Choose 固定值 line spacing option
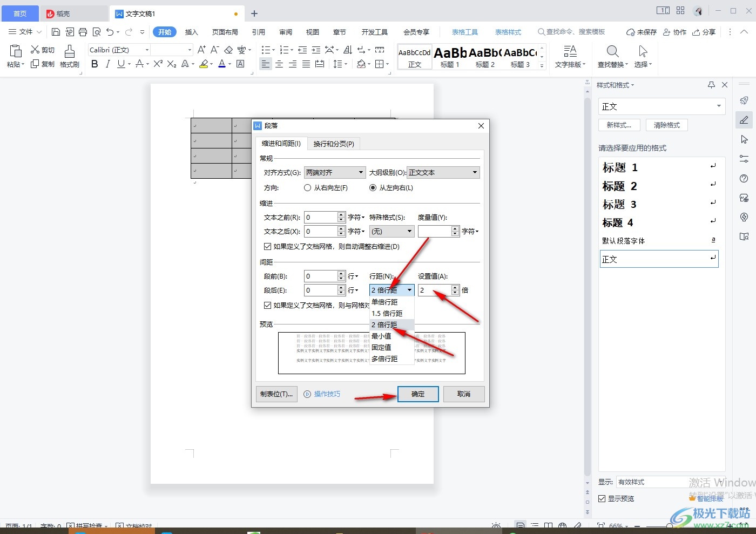This screenshot has width=756, height=534. point(391,347)
